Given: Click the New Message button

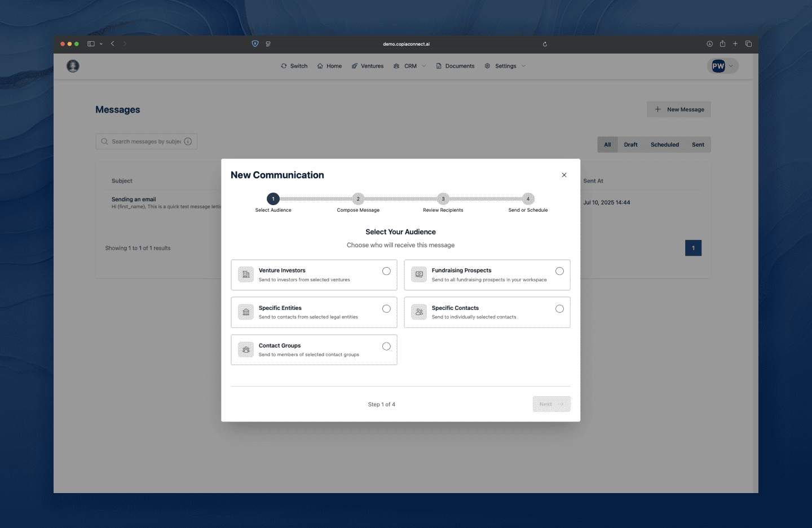Looking at the screenshot, I should pyautogui.click(x=678, y=109).
